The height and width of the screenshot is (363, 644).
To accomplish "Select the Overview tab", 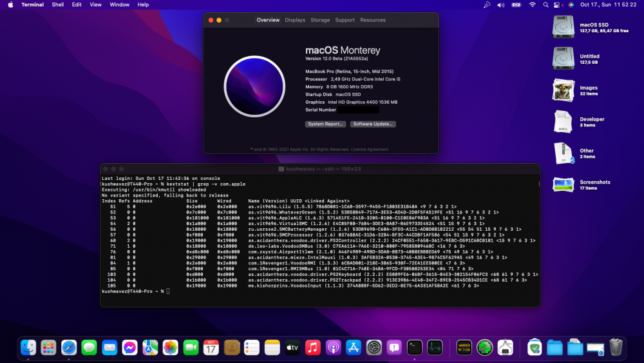I will point(268,20).
